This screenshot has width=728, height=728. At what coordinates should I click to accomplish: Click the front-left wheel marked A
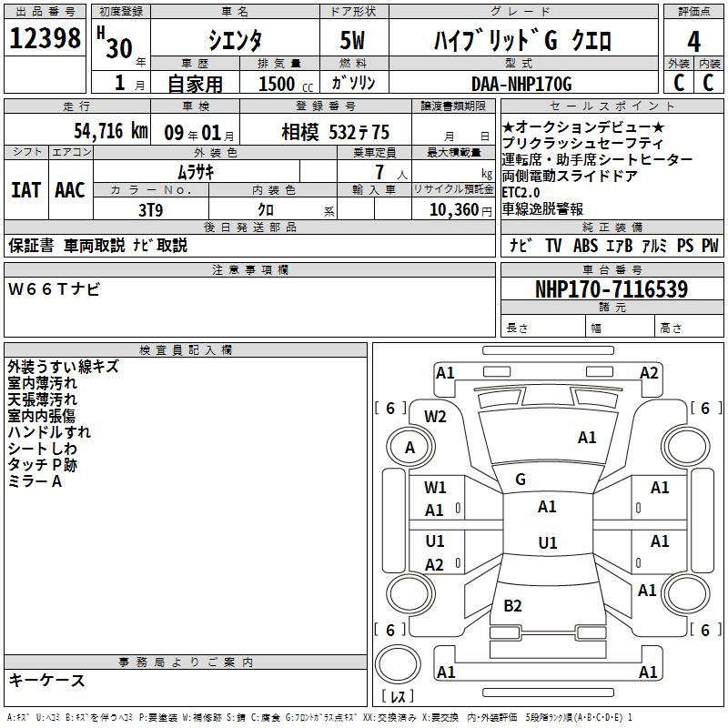(409, 447)
